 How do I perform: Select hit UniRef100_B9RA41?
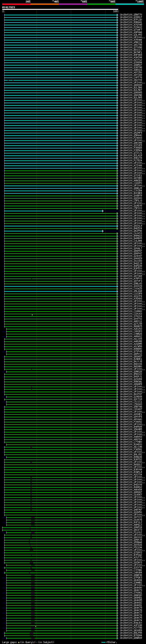[x=131, y=22]
